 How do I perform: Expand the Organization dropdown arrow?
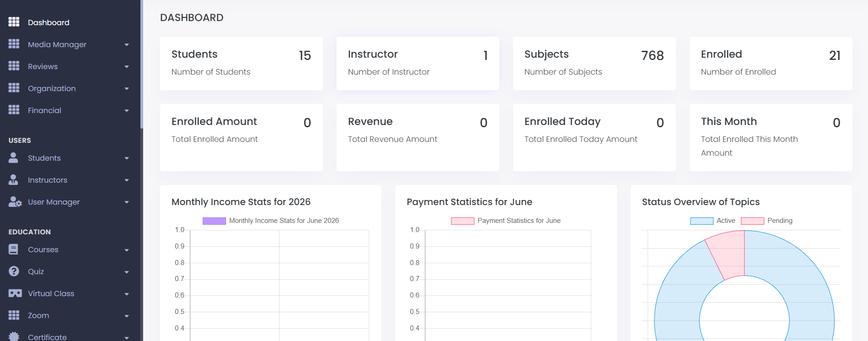click(x=127, y=89)
